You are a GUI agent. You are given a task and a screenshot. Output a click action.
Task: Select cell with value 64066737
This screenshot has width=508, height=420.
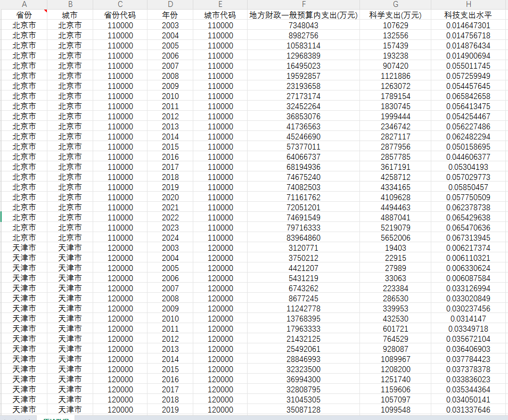(x=304, y=157)
